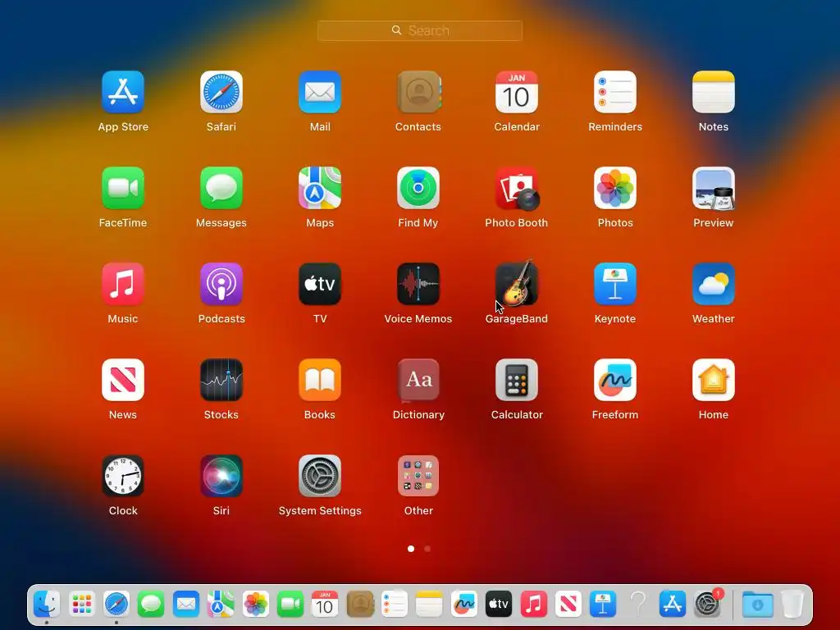Expand the Other apps folder
The height and width of the screenshot is (630, 840).
418,476
